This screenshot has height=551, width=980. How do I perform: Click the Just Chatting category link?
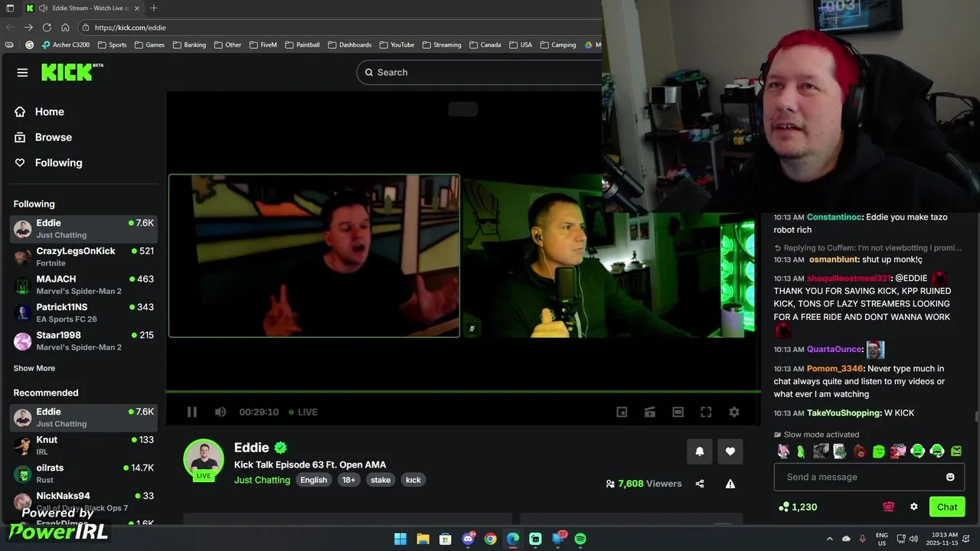[262, 480]
